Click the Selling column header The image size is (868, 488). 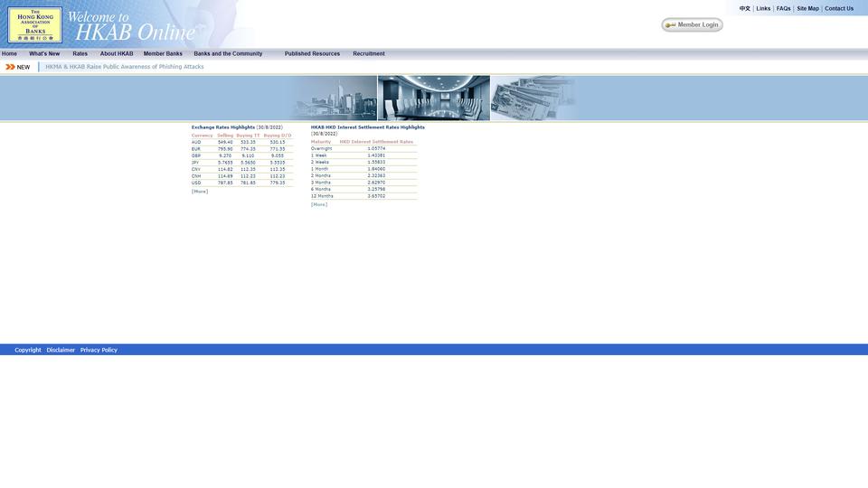coord(225,136)
